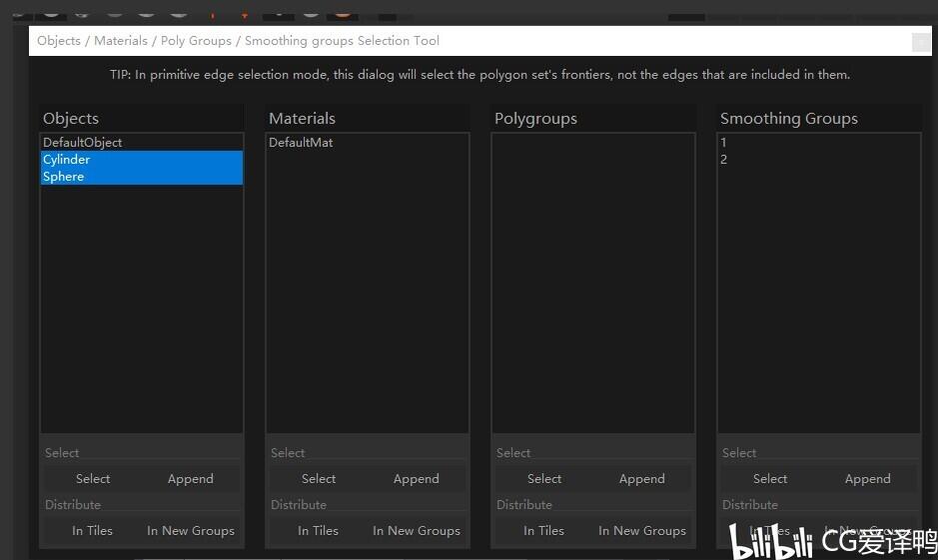Screen dimensions: 938x560
Task: Click Append button under Objects
Action: tap(190, 479)
